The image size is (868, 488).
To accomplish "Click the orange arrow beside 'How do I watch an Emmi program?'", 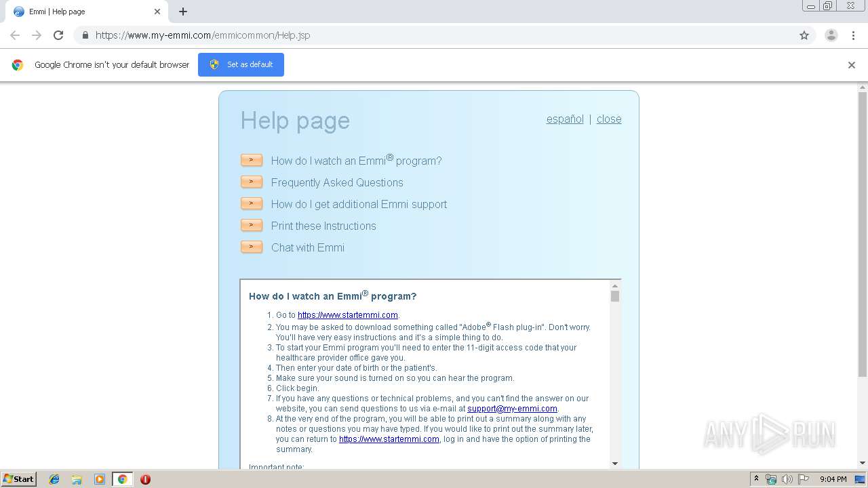I will coord(252,161).
